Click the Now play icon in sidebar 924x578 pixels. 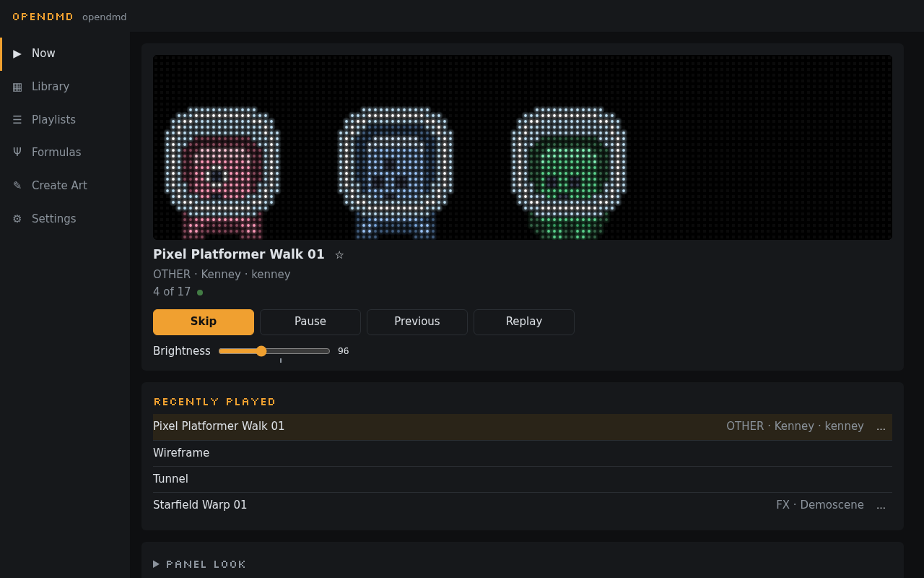[17, 53]
